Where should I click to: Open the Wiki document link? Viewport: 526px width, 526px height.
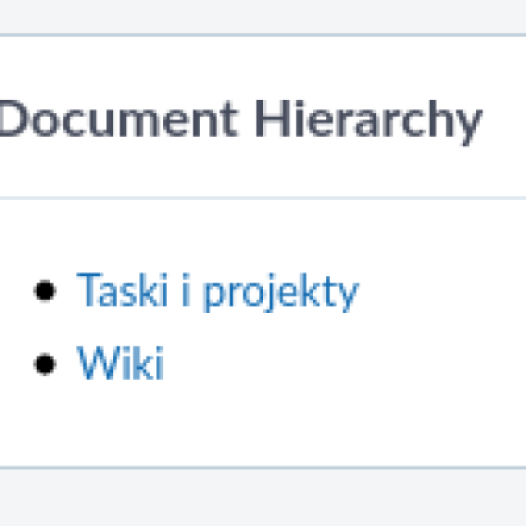point(120,363)
